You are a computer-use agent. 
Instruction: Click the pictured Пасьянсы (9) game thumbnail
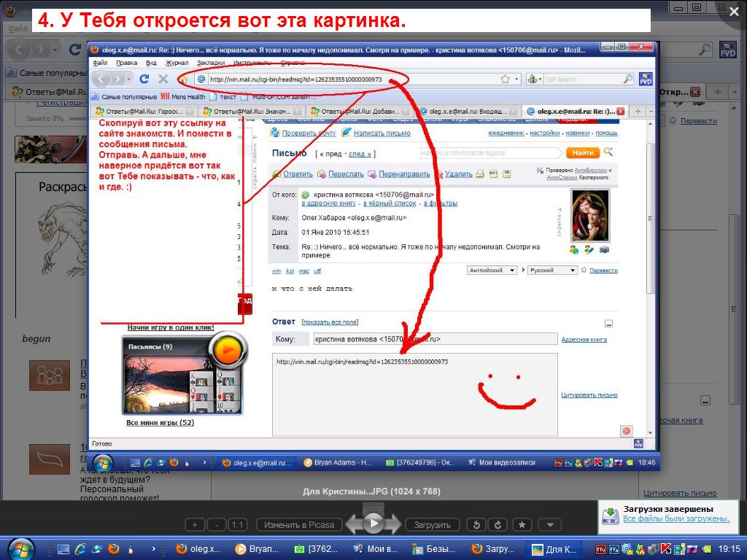click(x=183, y=376)
